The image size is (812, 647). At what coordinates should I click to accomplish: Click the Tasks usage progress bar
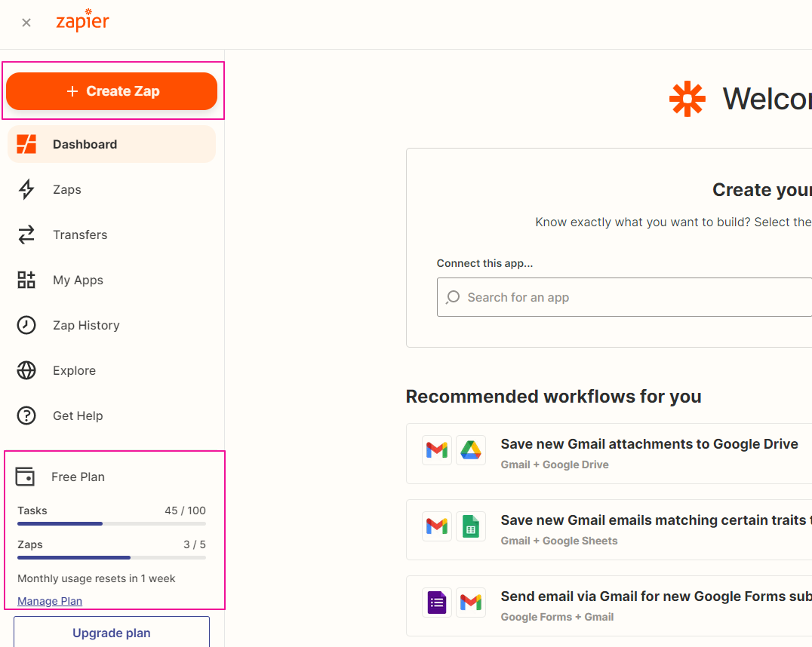coord(112,523)
